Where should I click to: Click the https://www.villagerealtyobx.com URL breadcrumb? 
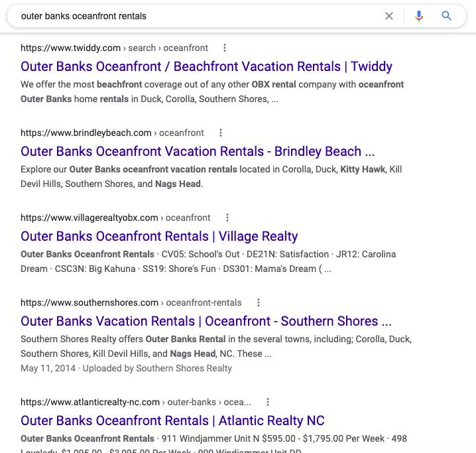pos(89,218)
